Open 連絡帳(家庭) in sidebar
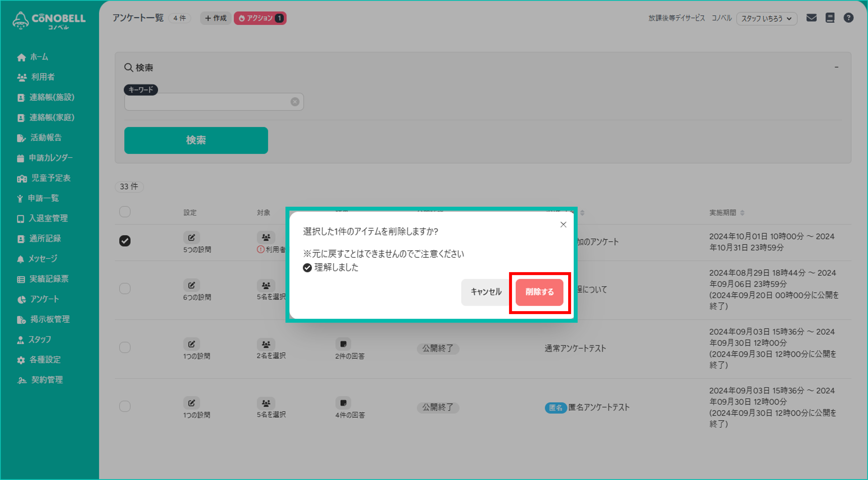868x480 pixels. 46,117
